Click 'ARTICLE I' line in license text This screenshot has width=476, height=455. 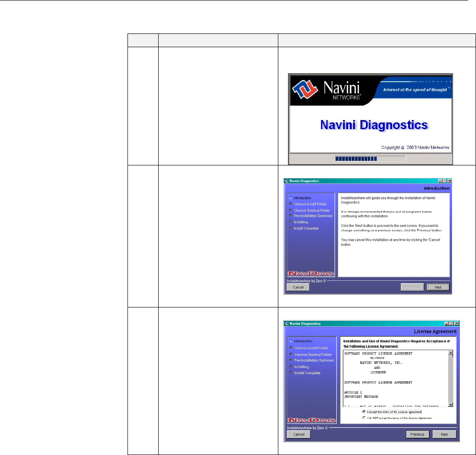[x=353, y=392]
